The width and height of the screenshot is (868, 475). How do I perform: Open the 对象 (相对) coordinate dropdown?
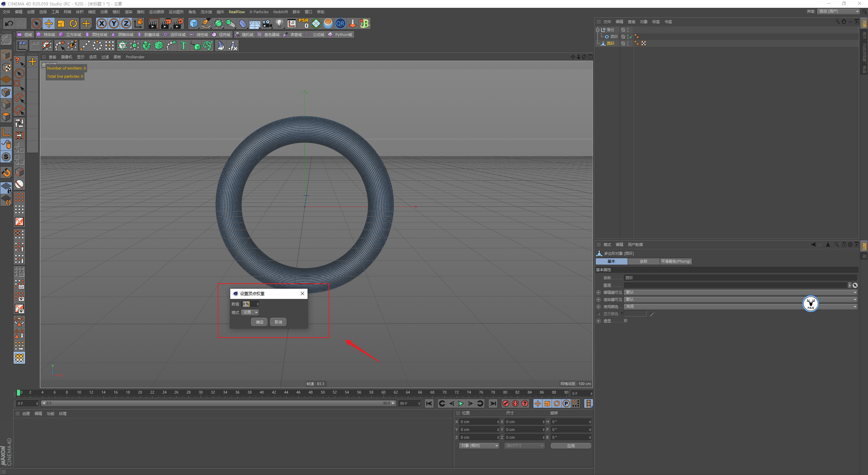479,445
